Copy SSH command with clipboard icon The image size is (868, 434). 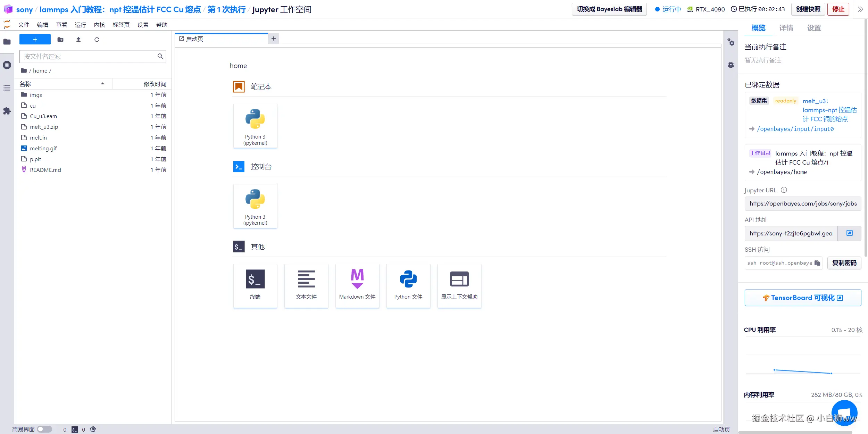pyautogui.click(x=817, y=263)
